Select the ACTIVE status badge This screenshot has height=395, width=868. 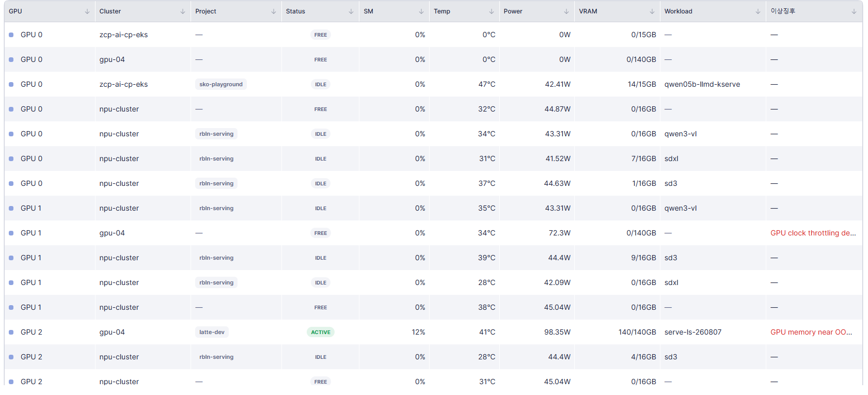[321, 332]
